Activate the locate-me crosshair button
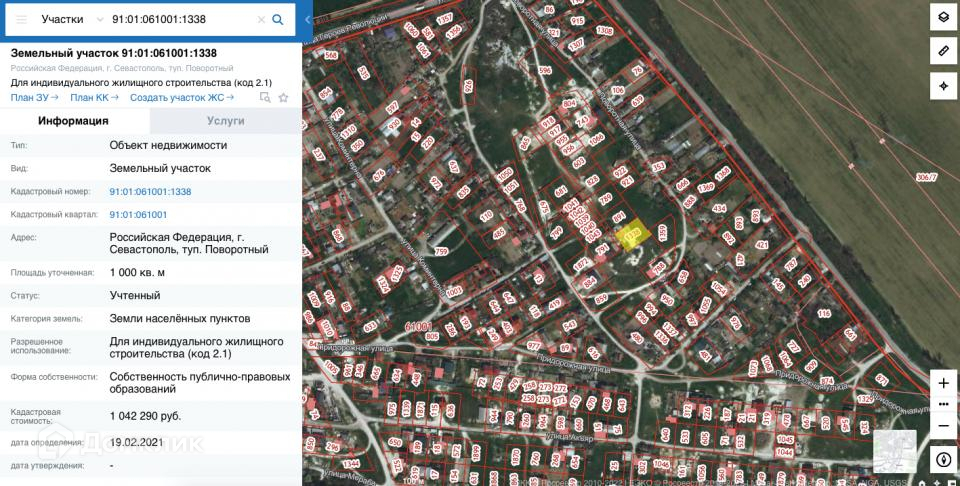 point(943,86)
